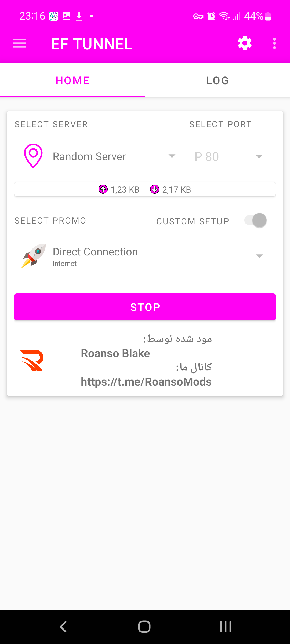Select the HOME tab
This screenshot has height=644, width=290.
pos(73,80)
